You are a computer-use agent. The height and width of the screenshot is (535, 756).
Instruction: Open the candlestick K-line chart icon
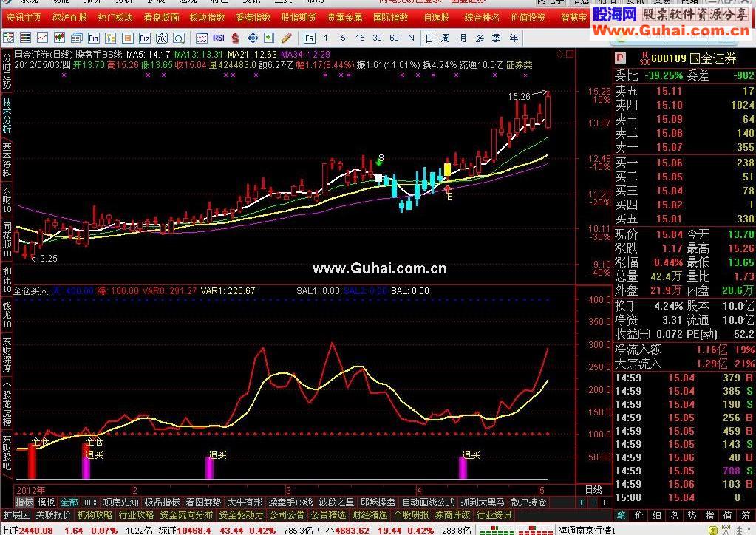pyautogui.click(x=59, y=38)
